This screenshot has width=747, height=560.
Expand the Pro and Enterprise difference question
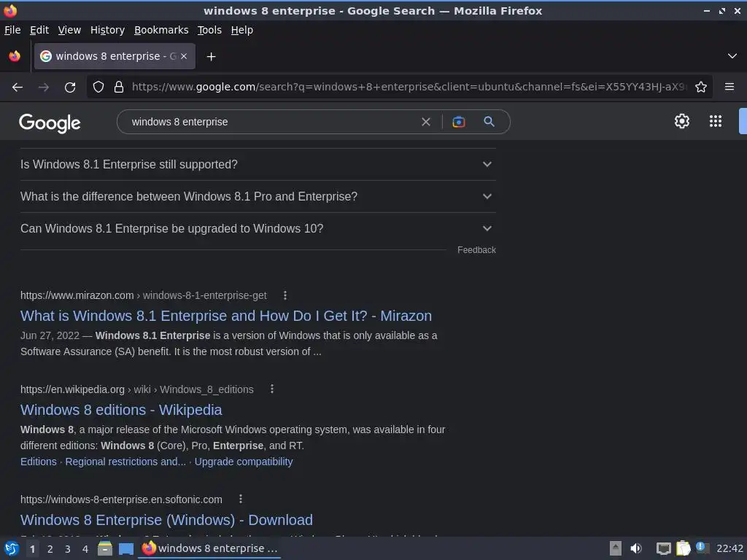pyautogui.click(x=258, y=196)
